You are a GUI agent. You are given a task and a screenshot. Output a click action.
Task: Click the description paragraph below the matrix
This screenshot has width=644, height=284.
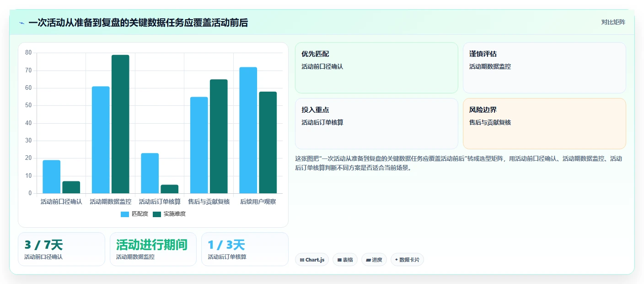pyautogui.click(x=459, y=163)
